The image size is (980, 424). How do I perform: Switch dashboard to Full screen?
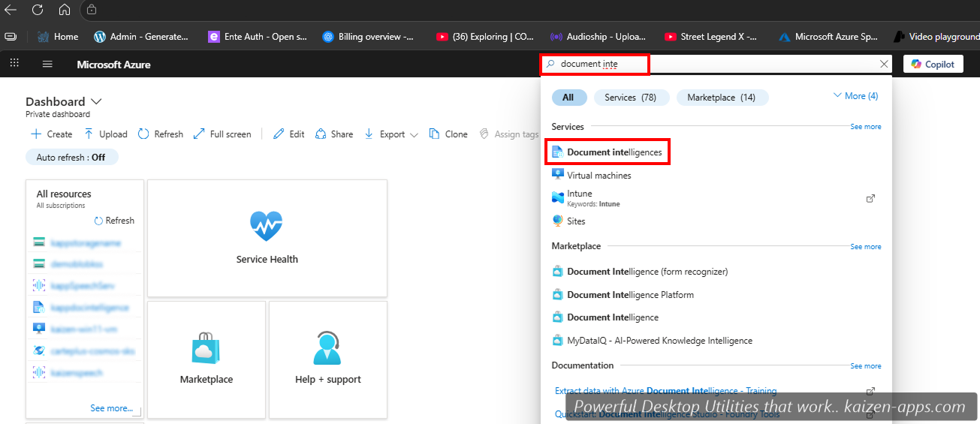222,134
